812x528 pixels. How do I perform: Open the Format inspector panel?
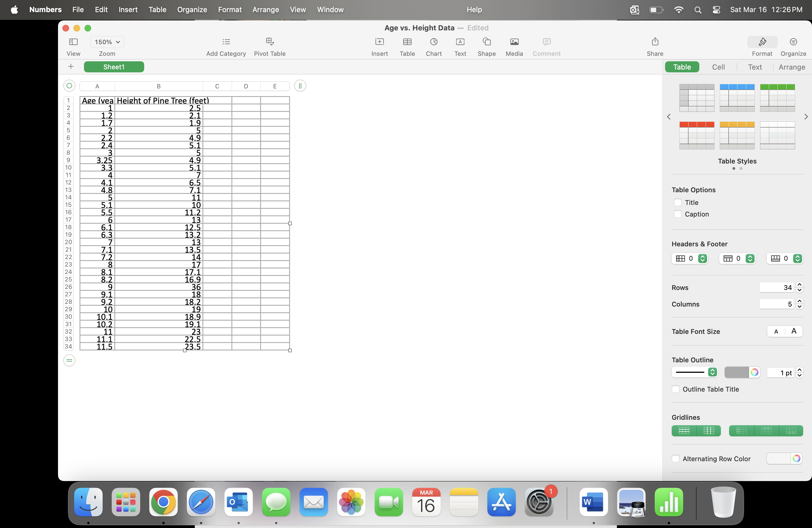pyautogui.click(x=762, y=46)
